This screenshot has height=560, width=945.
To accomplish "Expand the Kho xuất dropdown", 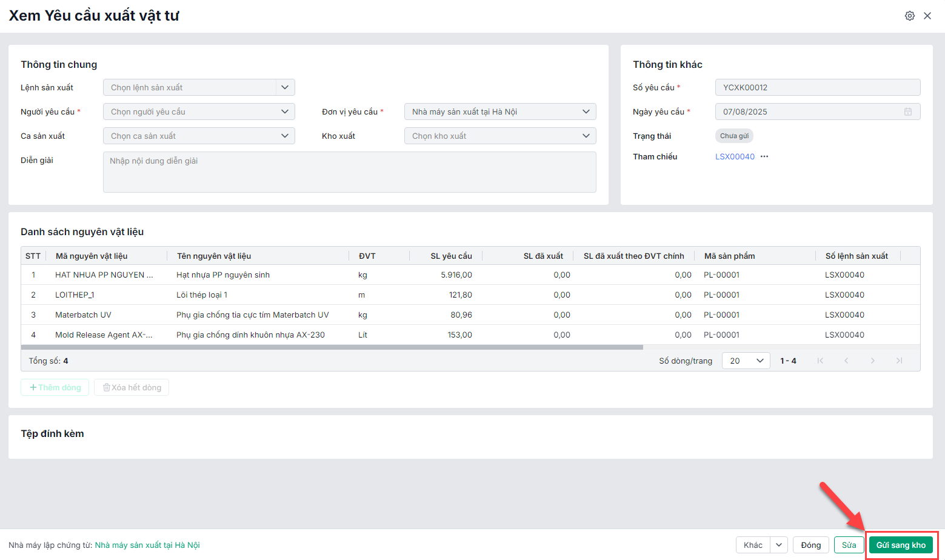I will point(586,136).
